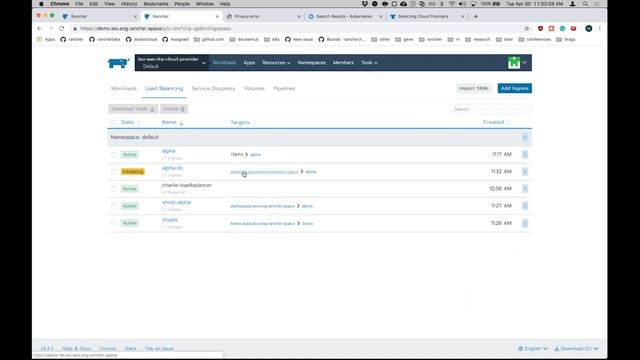
Task: Sort the table by Name
Action: (x=172, y=122)
